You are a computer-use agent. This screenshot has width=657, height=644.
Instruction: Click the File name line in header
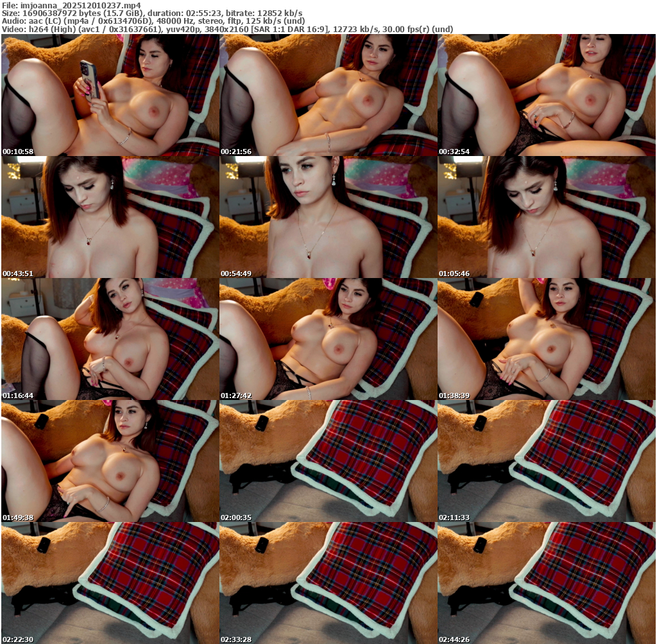(x=71, y=4)
